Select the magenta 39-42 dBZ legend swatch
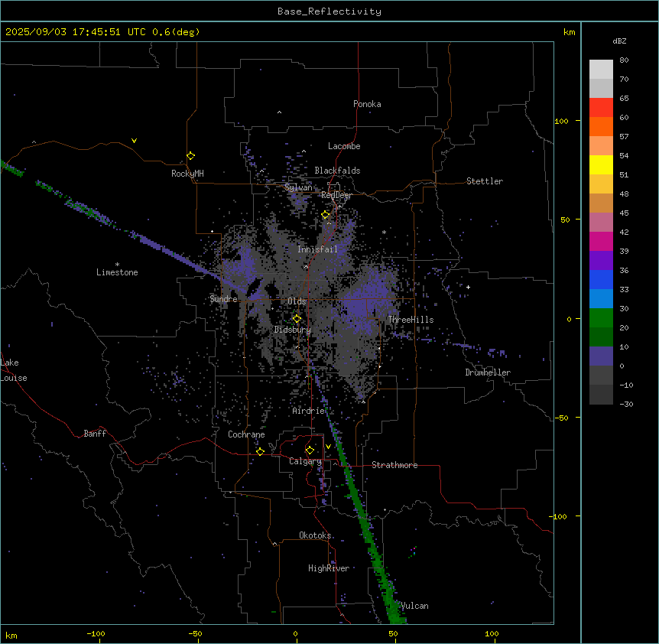Viewport: 659px width, 644px height. 601,241
